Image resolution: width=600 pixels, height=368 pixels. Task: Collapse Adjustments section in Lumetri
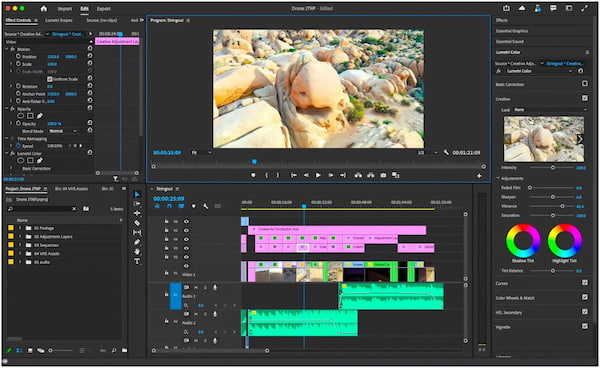pos(498,178)
